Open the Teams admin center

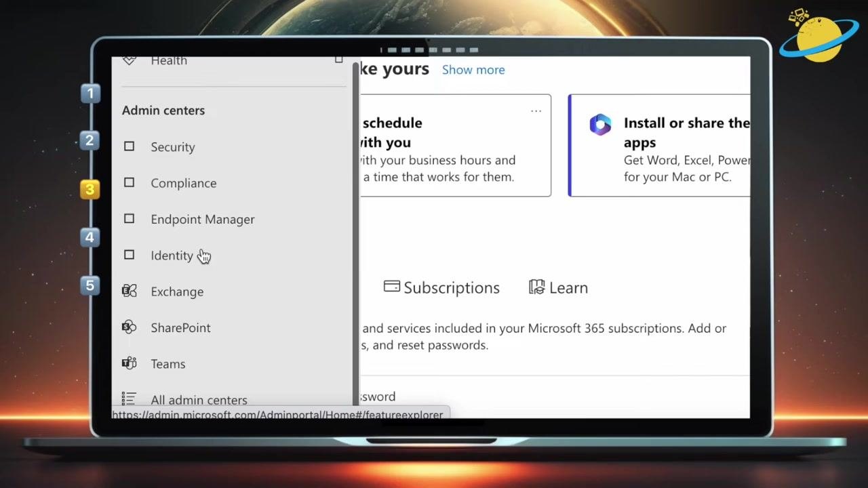point(167,364)
